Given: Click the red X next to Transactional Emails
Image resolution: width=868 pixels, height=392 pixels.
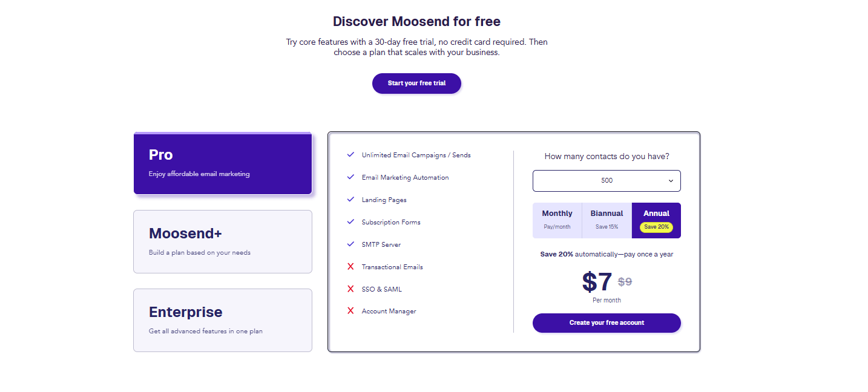Looking at the screenshot, I should click(x=350, y=266).
